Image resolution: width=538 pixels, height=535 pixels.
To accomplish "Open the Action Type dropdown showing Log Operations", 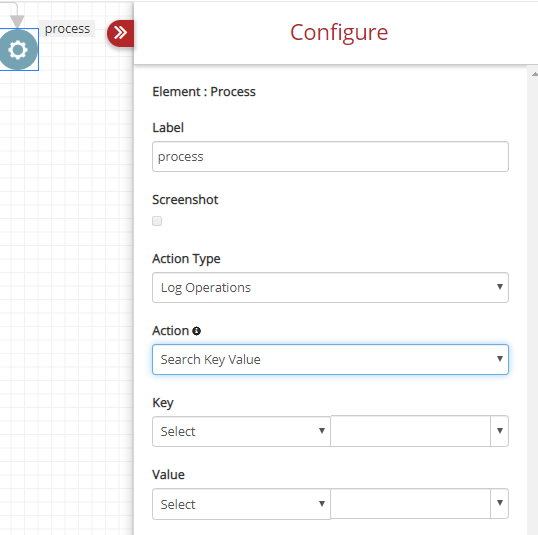I will point(330,288).
